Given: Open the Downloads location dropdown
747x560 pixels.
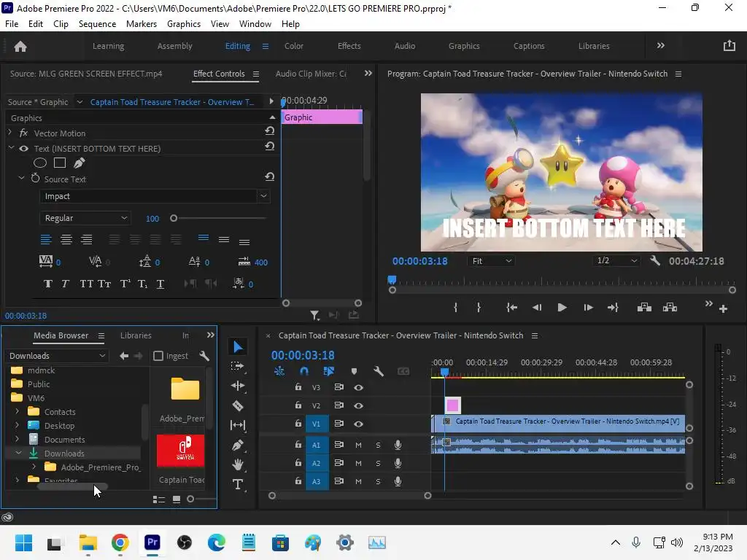Looking at the screenshot, I should pos(56,356).
